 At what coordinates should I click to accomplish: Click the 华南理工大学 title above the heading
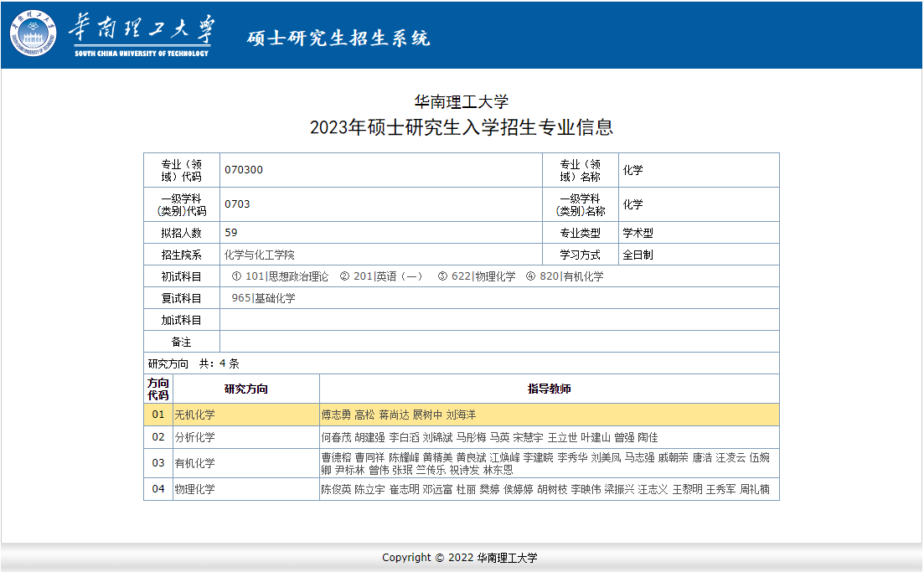462,101
